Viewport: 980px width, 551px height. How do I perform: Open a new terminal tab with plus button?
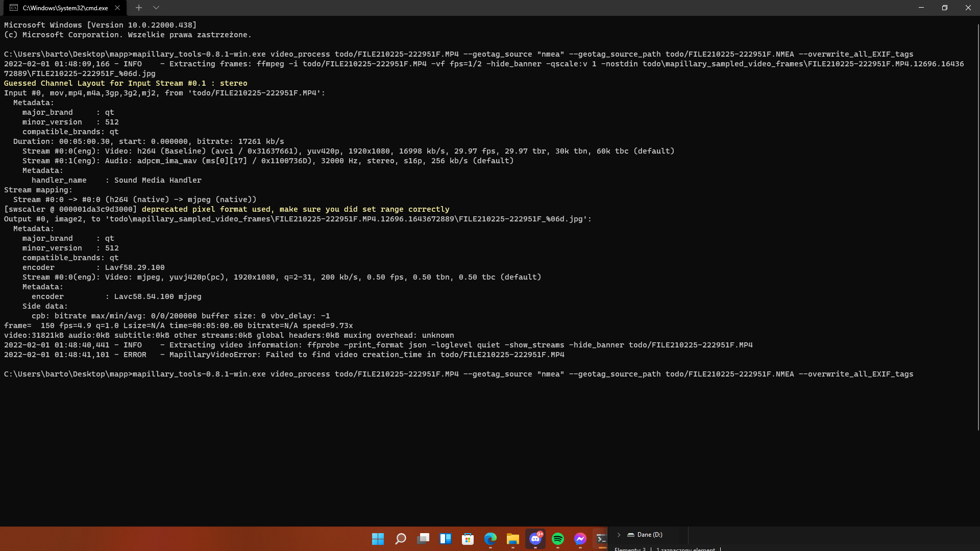tap(139, 8)
